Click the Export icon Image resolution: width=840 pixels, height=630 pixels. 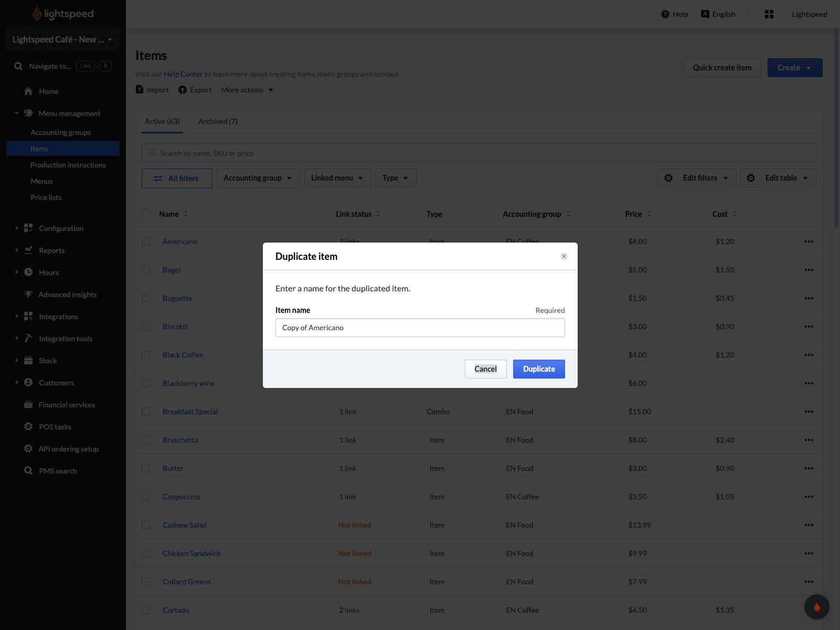tap(183, 90)
